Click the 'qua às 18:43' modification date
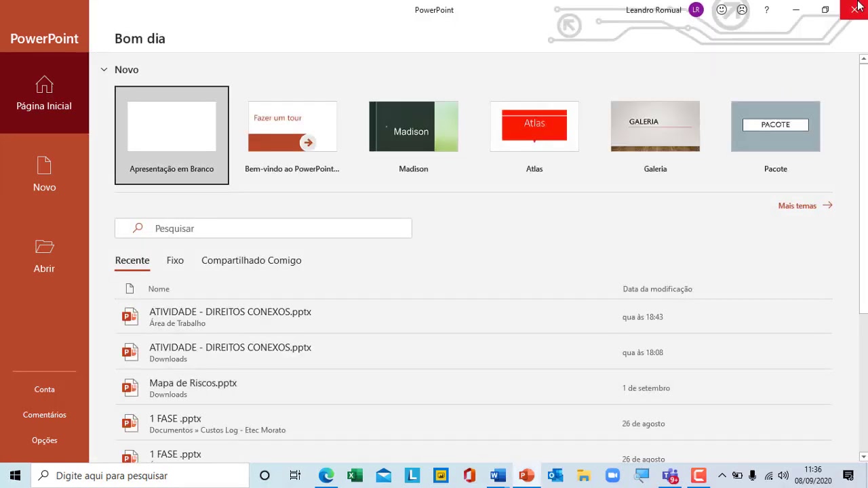 (x=643, y=317)
